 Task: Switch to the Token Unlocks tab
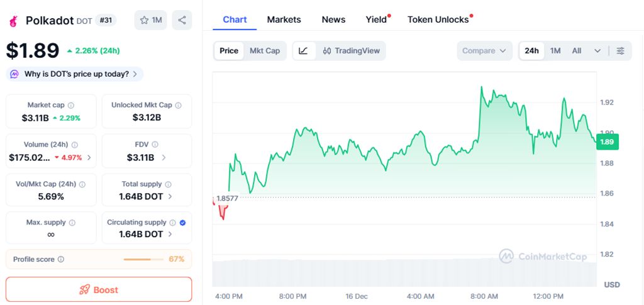(x=438, y=19)
